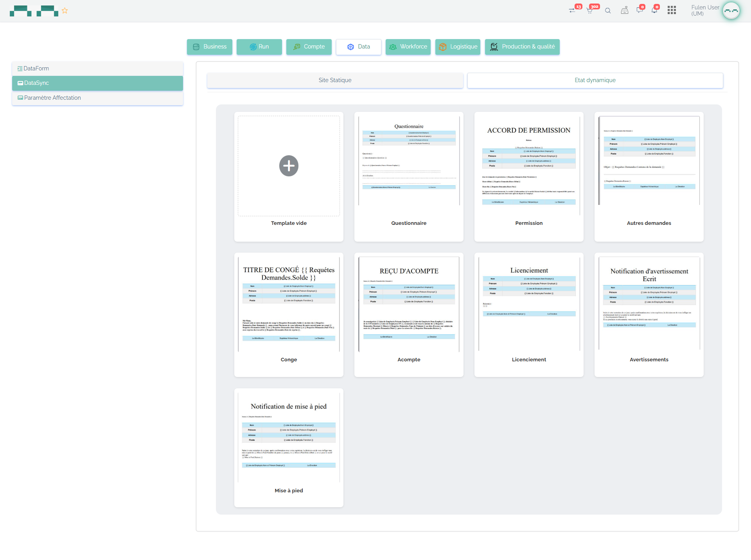
Task: Go to the Workforce module
Action: coord(408,47)
